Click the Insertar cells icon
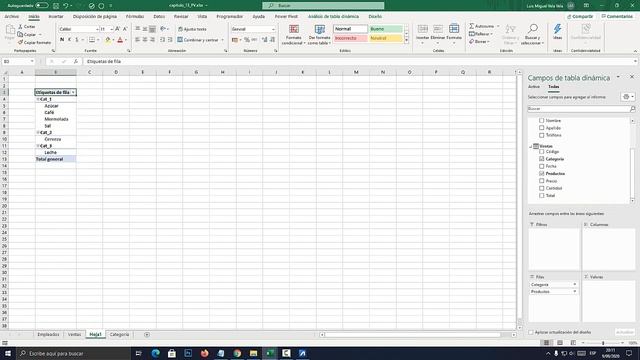Viewport: 640px width, 360px height. 422,29
